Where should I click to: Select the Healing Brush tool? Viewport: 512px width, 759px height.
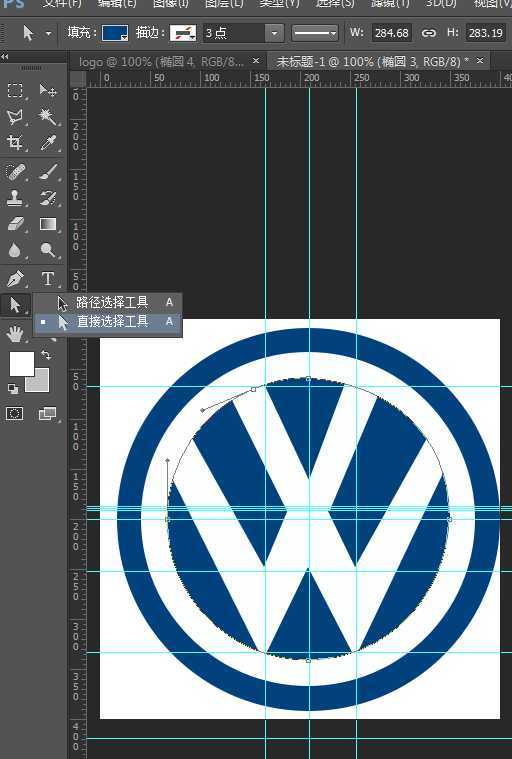tap(15, 172)
